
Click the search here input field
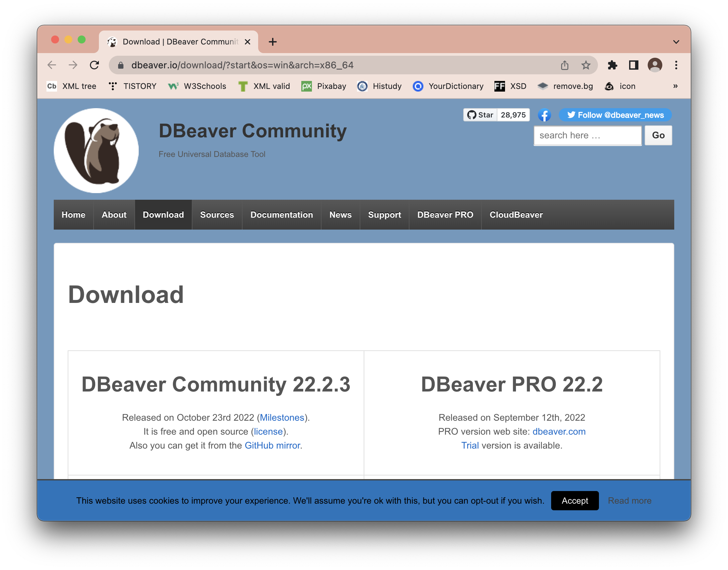pyautogui.click(x=587, y=135)
